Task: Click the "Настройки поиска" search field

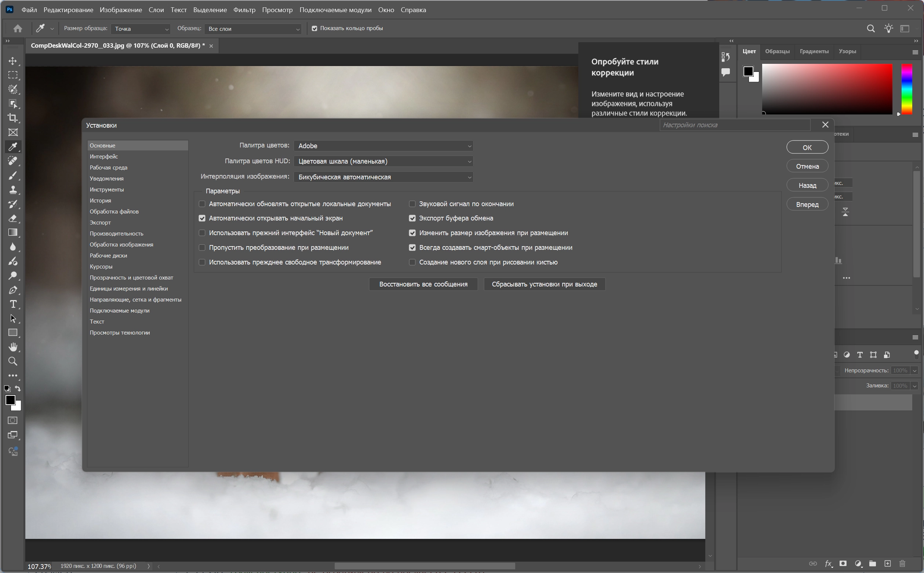Action: point(735,125)
